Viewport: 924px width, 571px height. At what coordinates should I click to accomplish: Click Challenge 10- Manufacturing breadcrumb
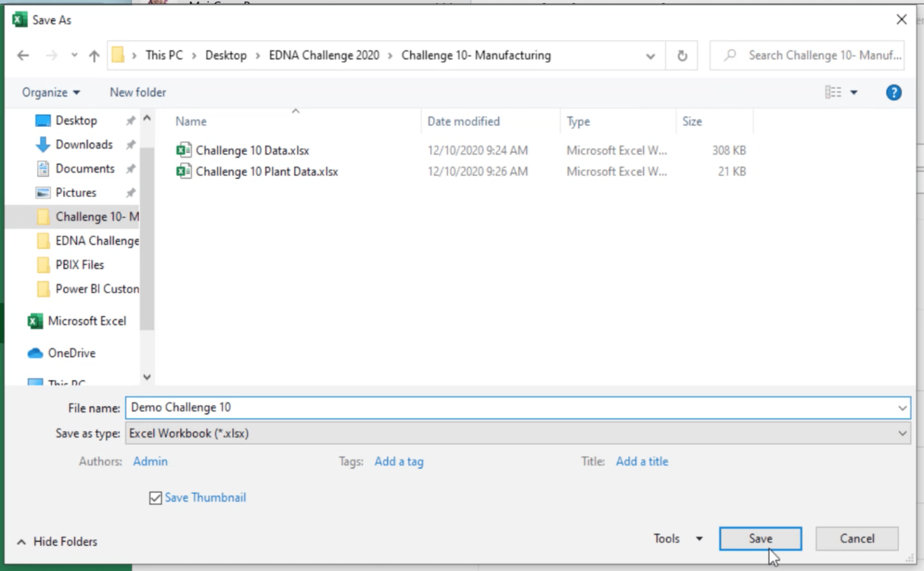coord(476,55)
